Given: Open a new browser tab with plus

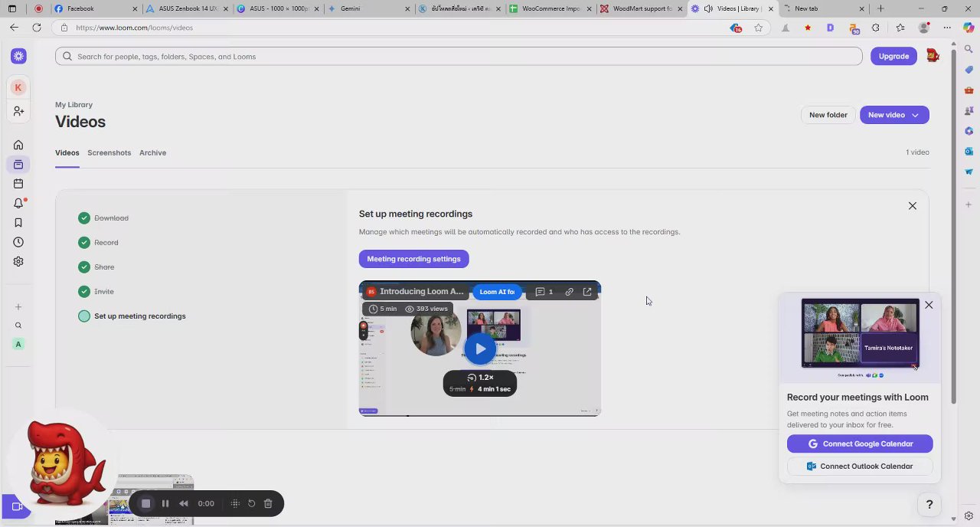Looking at the screenshot, I should tap(880, 8).
